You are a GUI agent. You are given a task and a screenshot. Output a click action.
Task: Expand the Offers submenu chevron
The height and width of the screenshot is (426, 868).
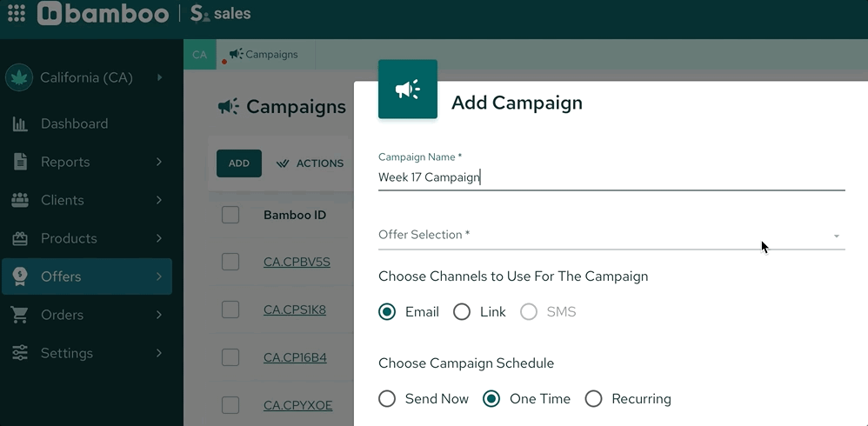[159, 276]
